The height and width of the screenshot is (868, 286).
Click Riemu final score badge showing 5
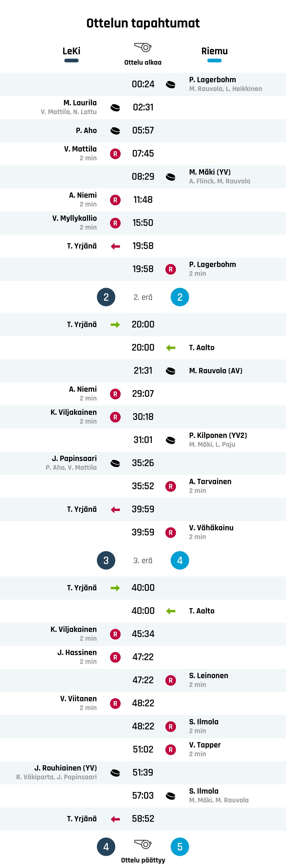[x=180, y=847]
